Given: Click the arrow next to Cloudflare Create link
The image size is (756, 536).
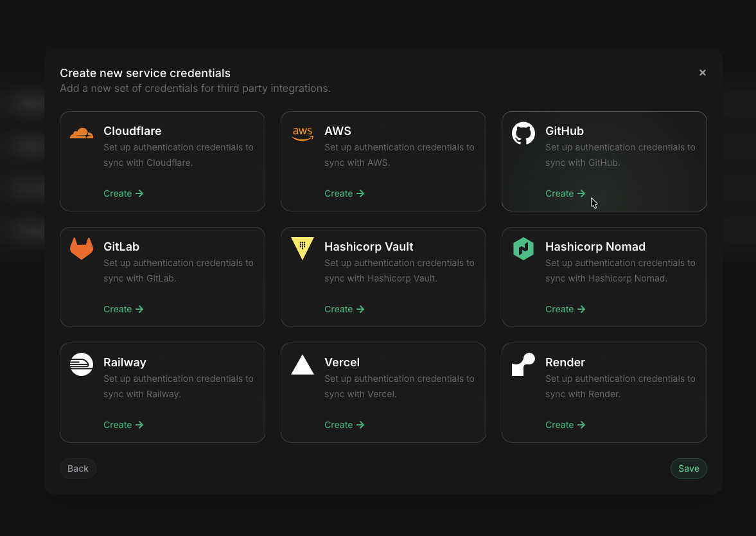Looking at the screenshot, I should [139, 193].
